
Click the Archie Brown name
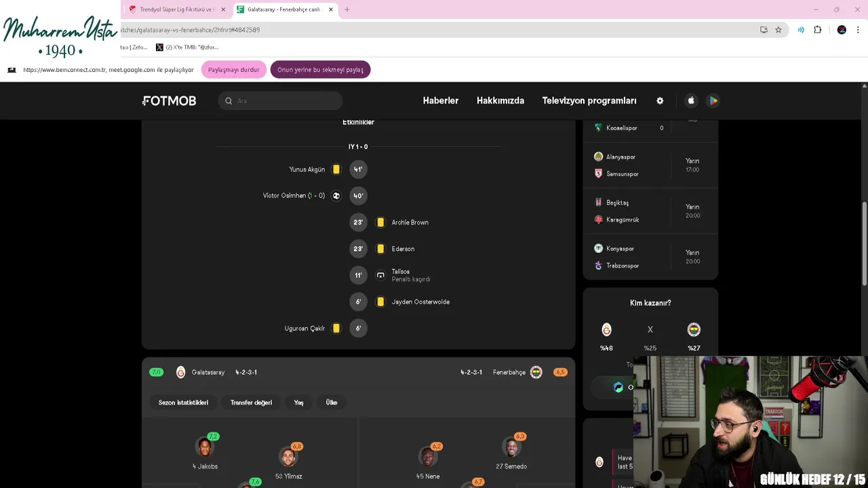pos(410,222)
